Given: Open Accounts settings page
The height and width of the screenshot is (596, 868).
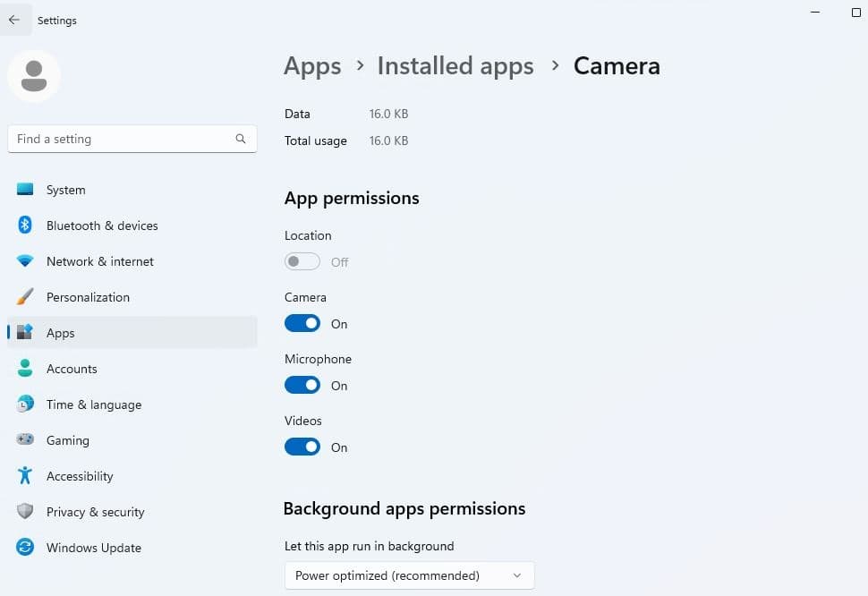Looking at the screenshot, I should (72, 369).
